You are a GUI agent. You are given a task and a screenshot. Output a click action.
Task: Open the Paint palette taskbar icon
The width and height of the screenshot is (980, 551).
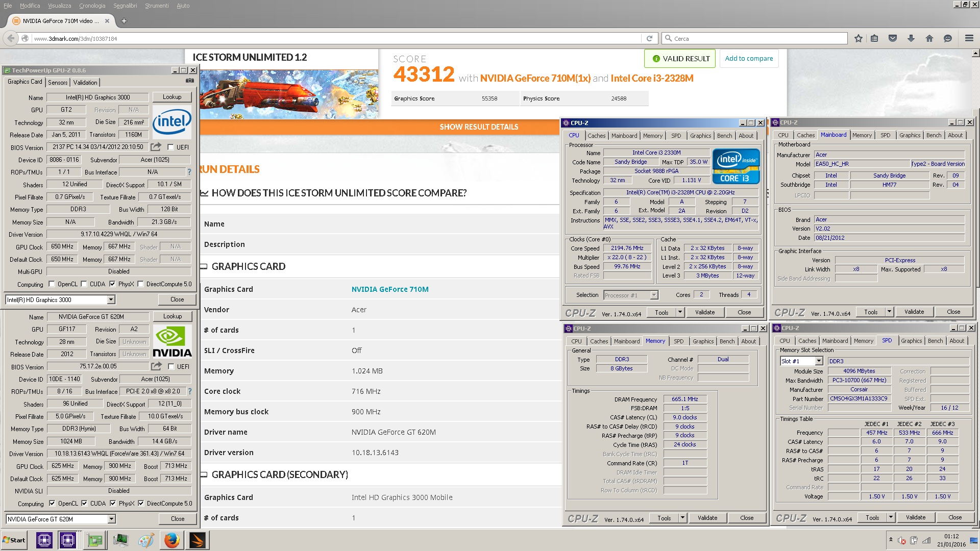[x=146, y=540]
